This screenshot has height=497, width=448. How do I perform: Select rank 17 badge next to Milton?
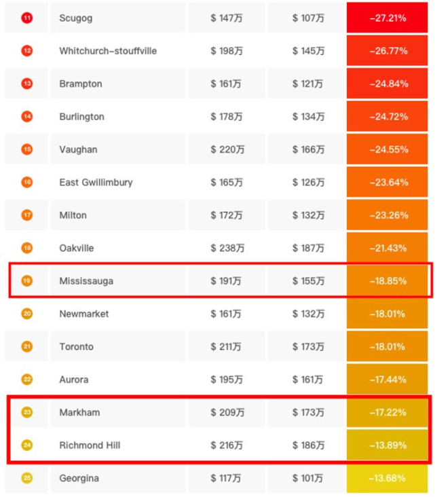27,215
